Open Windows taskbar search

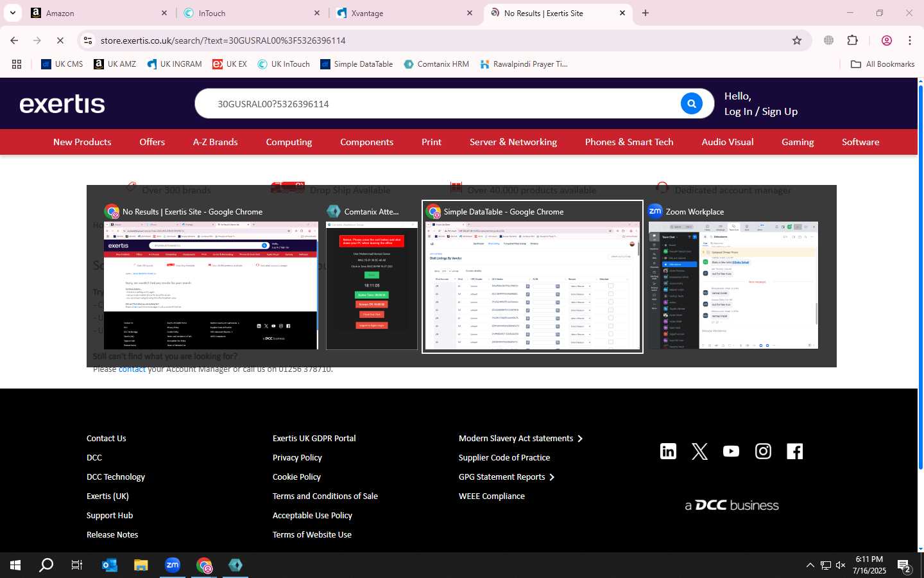click(46, 565)
